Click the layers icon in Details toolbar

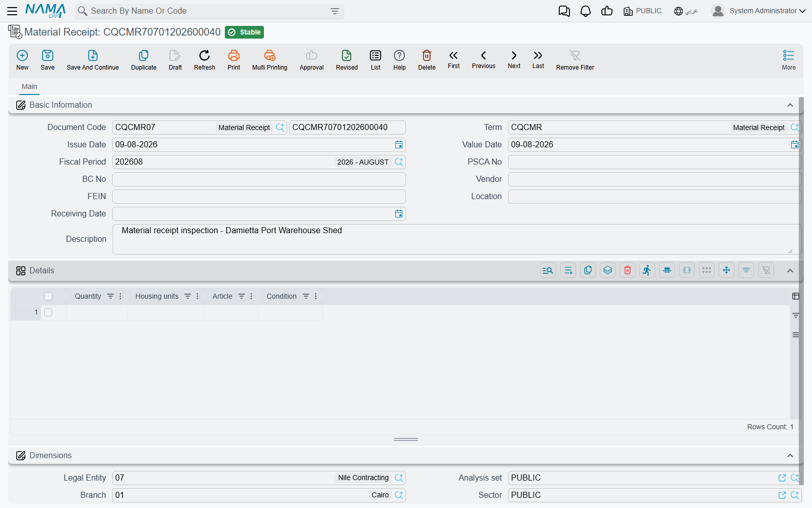pyautogui.click(x=607, y=270)
